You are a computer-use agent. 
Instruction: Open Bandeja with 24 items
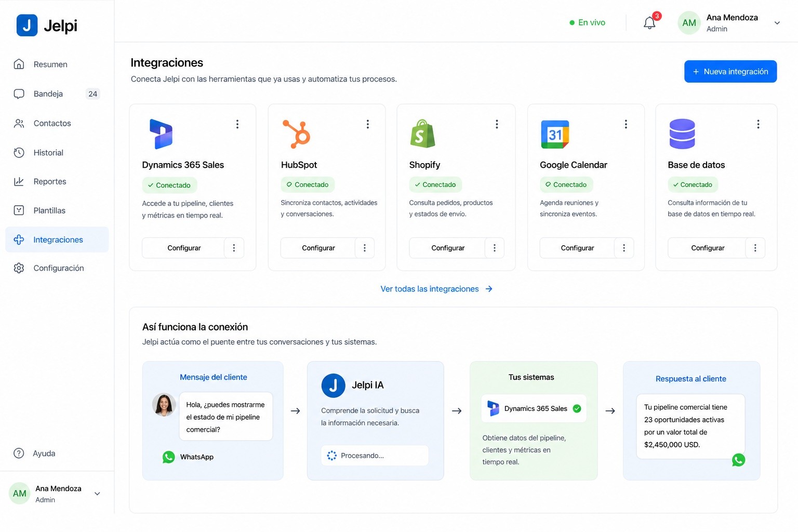(x=57, y=94)
